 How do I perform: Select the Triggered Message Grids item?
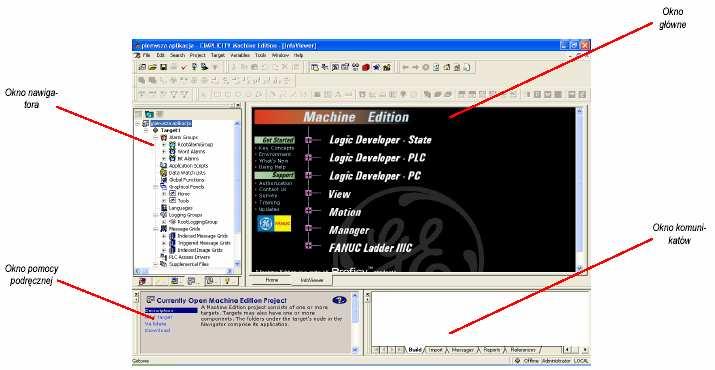pyautogui.click(x=204, y=243)
